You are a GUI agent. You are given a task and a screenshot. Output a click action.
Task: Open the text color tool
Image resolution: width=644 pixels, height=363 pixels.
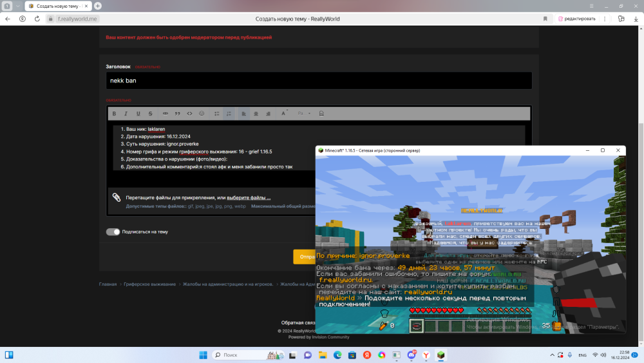coord(283,113)
